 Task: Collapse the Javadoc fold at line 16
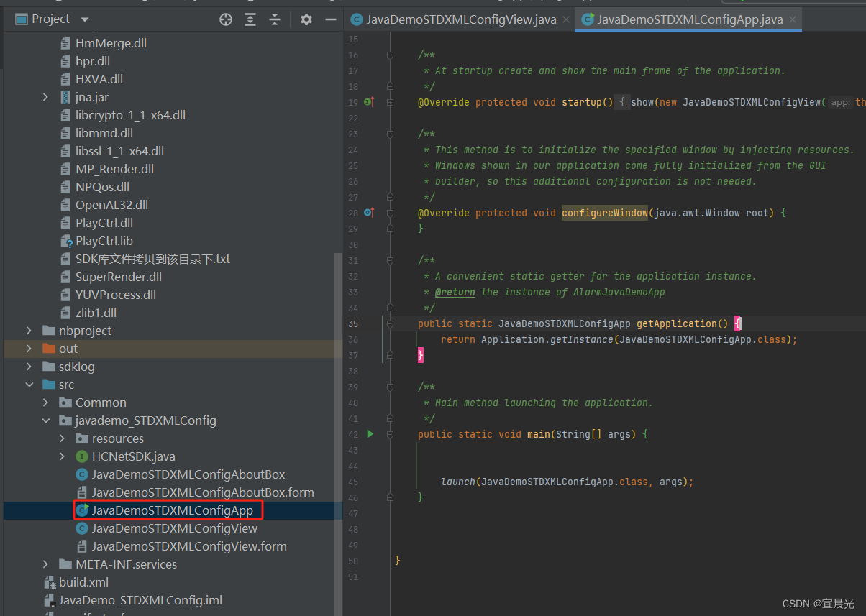[x=390, y=55]
